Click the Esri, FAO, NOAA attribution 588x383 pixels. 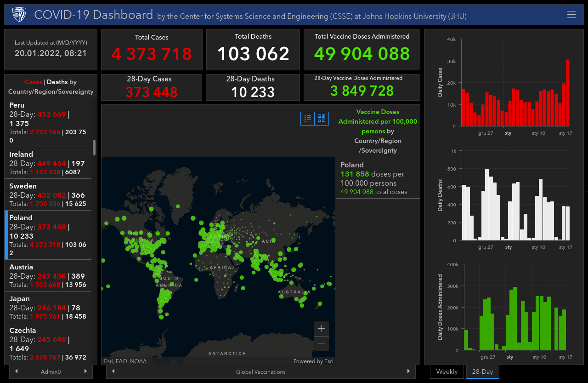pyautogui.click(x=125, y=361)
